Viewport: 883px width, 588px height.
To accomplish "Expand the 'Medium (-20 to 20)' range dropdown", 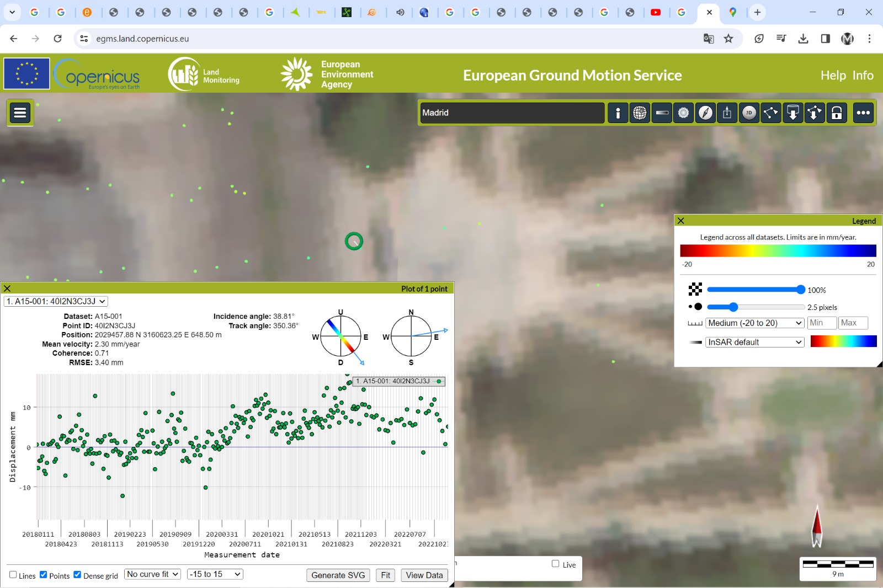I will (x=754, y=323).
